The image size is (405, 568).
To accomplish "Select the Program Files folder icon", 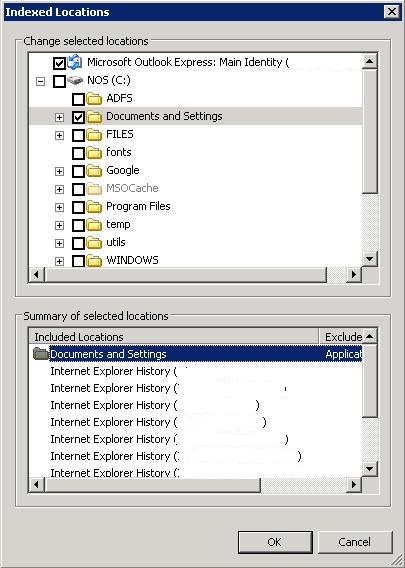I will pos(94,207).
